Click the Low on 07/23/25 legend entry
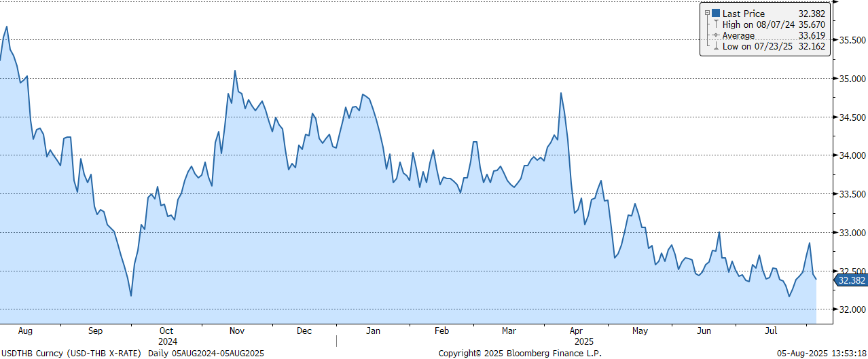The height and width of the screenshot is (359, 868). click(x=757, y=46)
